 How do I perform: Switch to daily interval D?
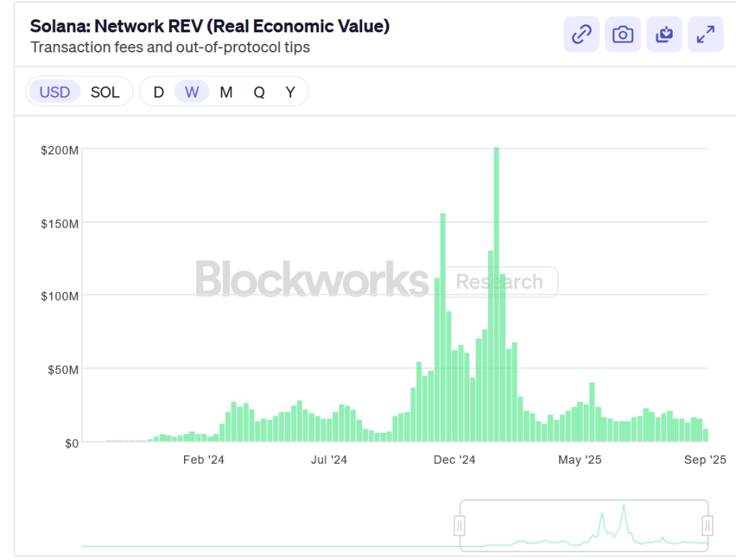point(158,91)
